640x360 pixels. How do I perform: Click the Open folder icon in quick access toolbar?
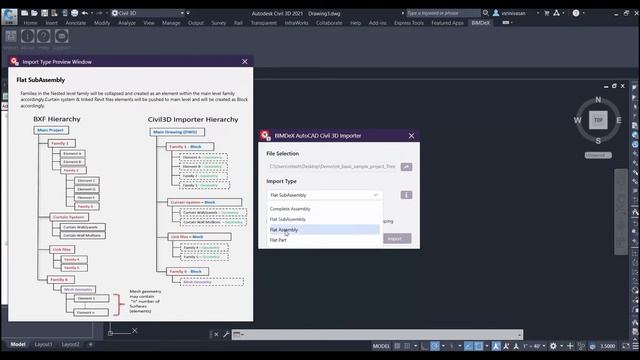coord(34,13)
